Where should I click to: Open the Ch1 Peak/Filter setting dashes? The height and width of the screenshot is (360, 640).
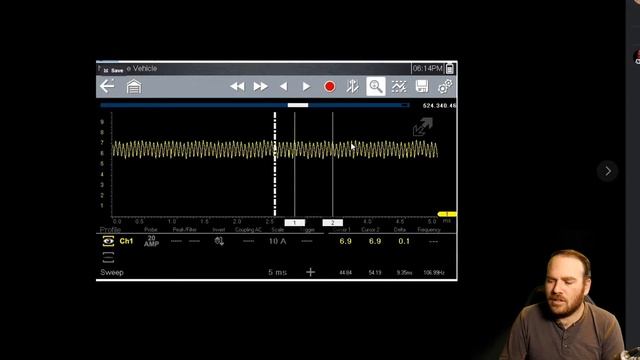click(x=185, y=241)
